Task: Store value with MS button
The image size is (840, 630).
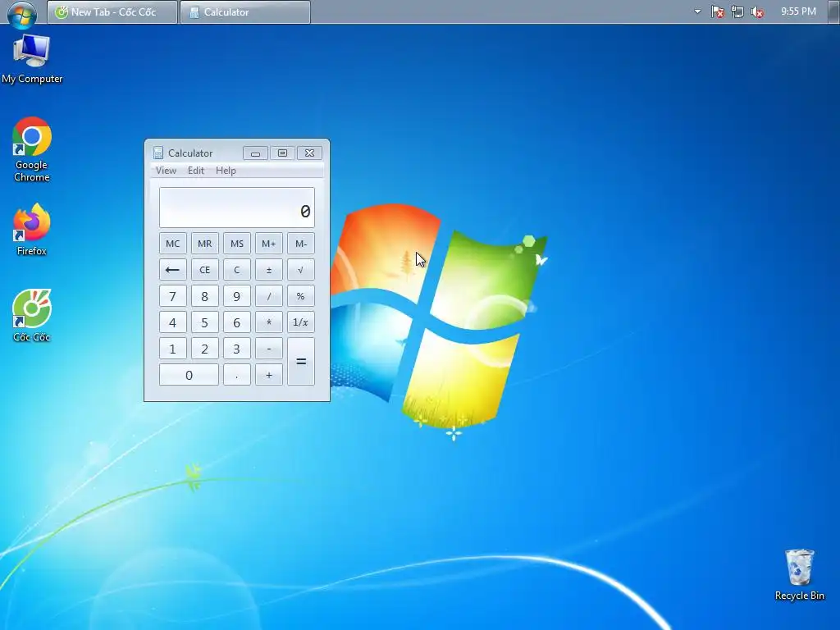Action: point(237,243)
